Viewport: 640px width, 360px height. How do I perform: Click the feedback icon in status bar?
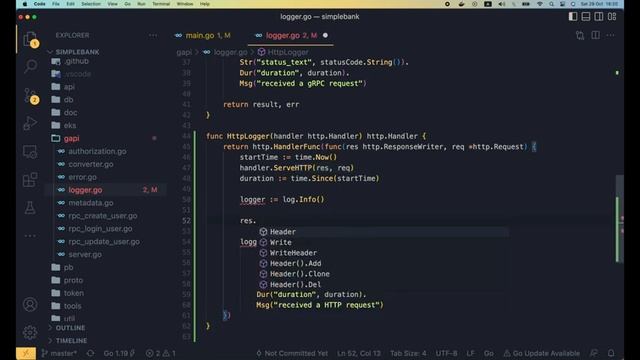(593, 353)
